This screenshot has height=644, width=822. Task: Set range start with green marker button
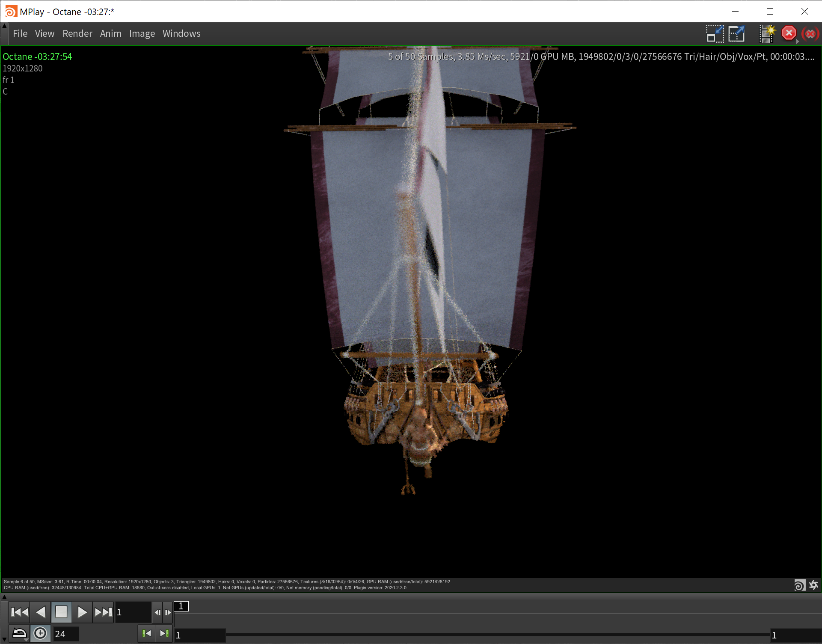tap(146, 633)
